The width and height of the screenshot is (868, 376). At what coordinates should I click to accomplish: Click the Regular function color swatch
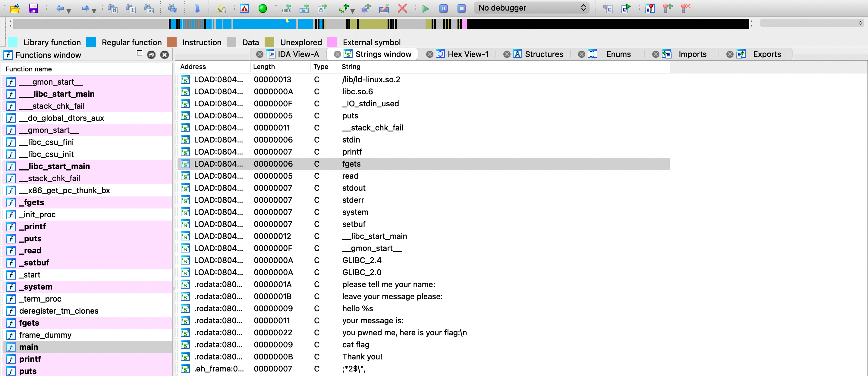pyautogui.click(x=91, y=42)
